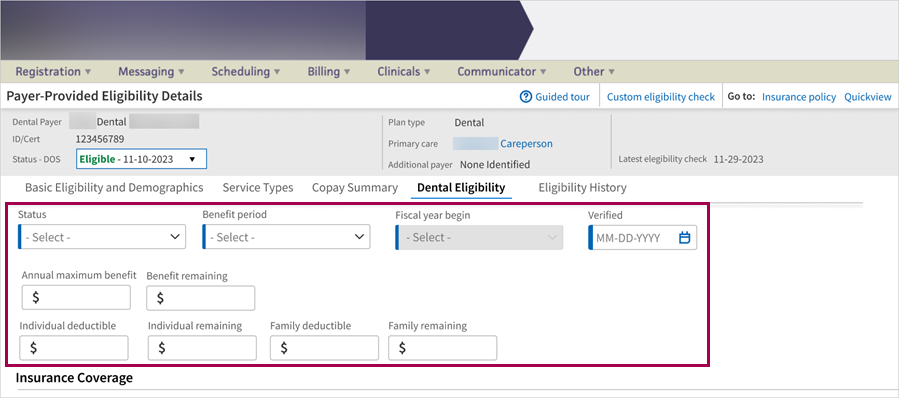Screen dimensions: 899x398
Task: Switch to the Service Types tab
Action: tap(258, 188)
